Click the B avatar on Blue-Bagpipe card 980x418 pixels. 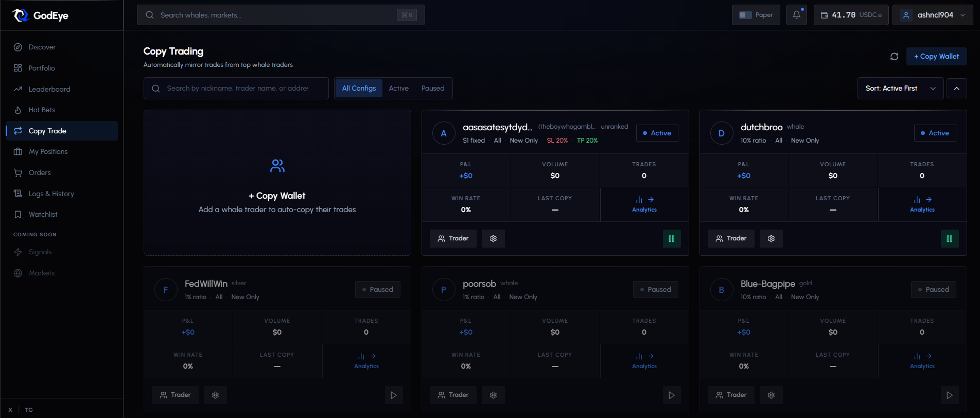point(722,290)
